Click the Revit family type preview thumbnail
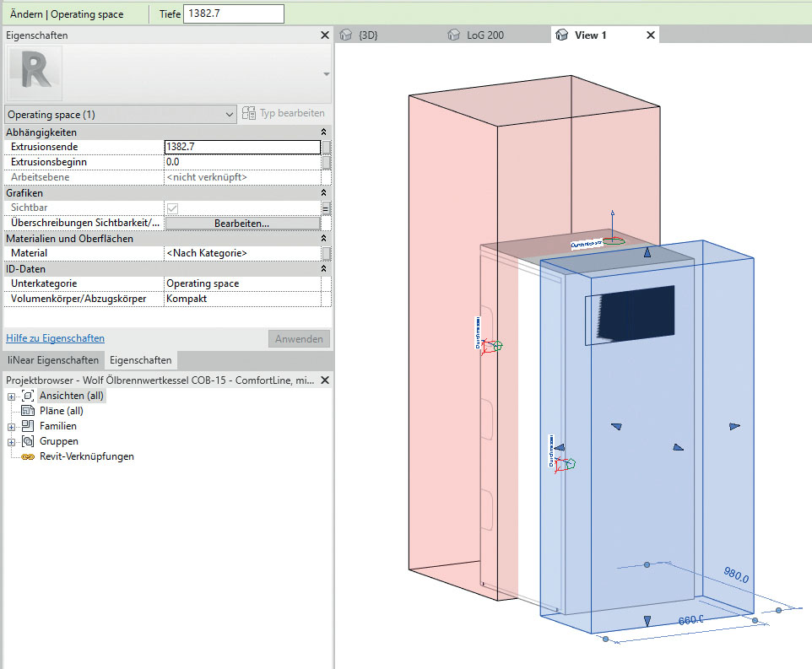 34,73
